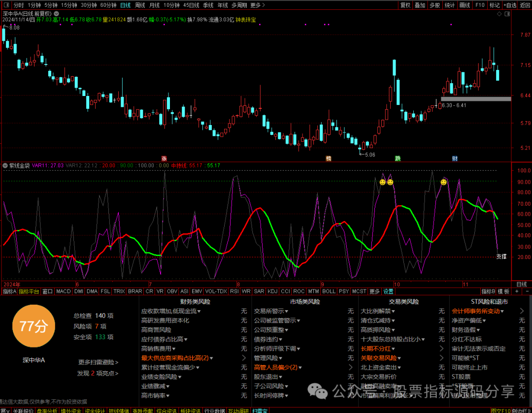Viewport: 532px width, 413px height.
Task: Open 扫雷宝 bottom tab
Action: [260, 411]
